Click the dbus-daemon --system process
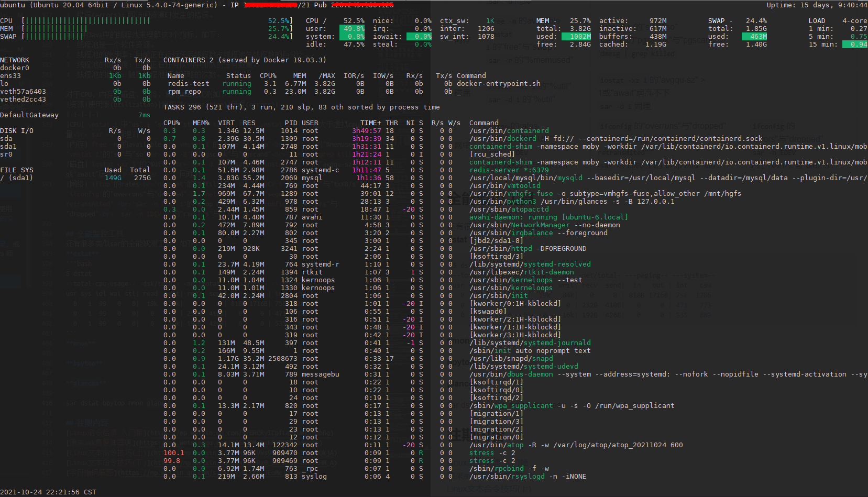868x497 pixels. click(668, 374)
